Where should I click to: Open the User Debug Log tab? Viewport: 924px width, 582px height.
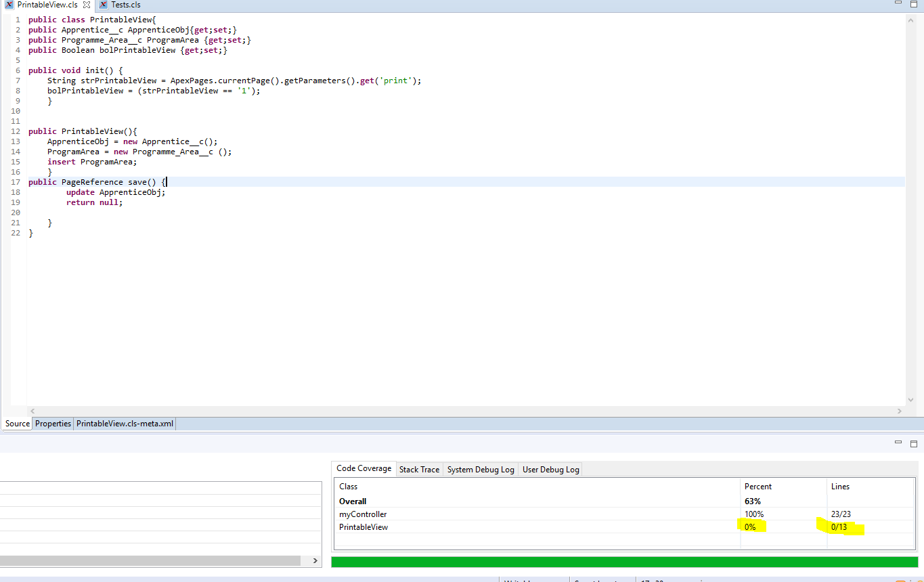click(x=550, y=469)
